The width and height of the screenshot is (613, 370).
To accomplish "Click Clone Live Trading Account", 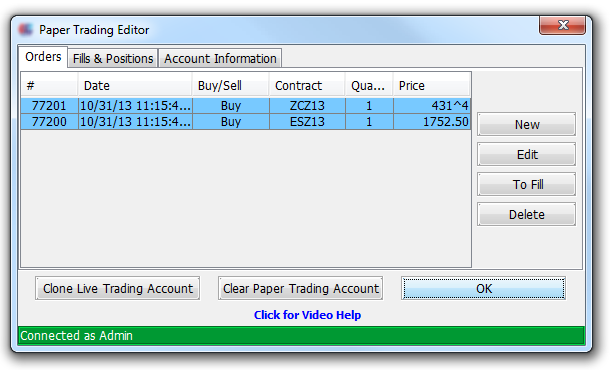I will [x=118, y=288].
